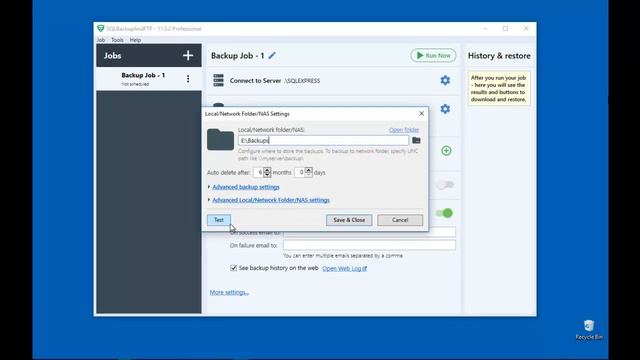640x360 pixels.
Task: Click the days number field
Action: (x=300, y=173)
